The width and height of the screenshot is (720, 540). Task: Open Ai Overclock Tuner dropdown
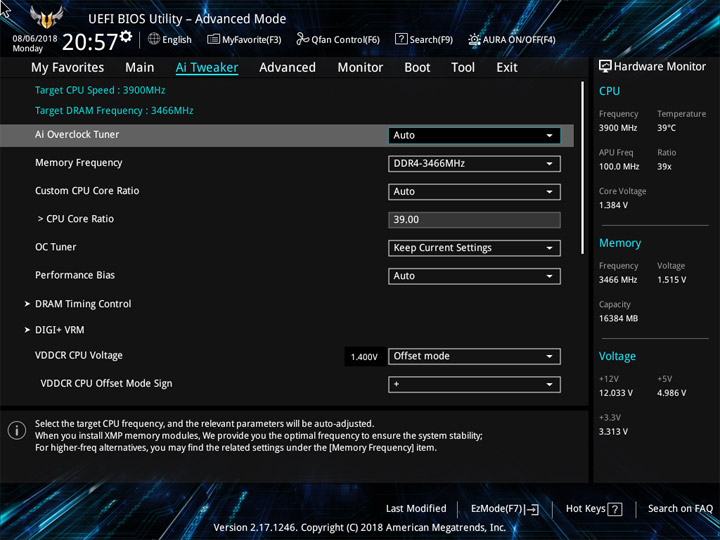pos(474,135)
